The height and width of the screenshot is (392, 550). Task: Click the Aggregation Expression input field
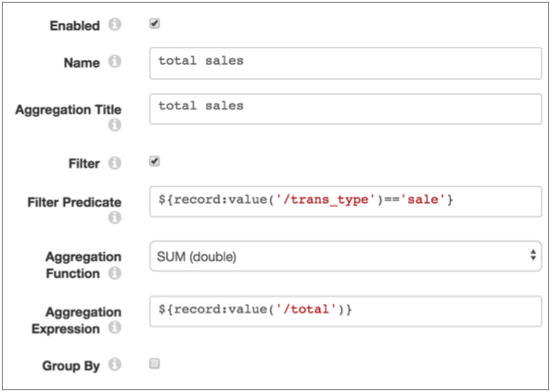tap(346, 311)
